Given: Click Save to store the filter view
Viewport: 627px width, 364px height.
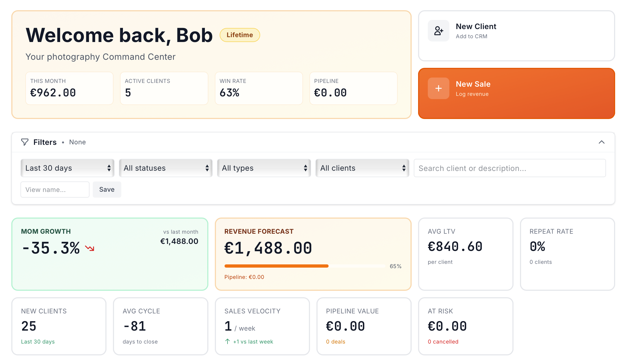Looking at the screenshot, I should (x=107, y=190).
